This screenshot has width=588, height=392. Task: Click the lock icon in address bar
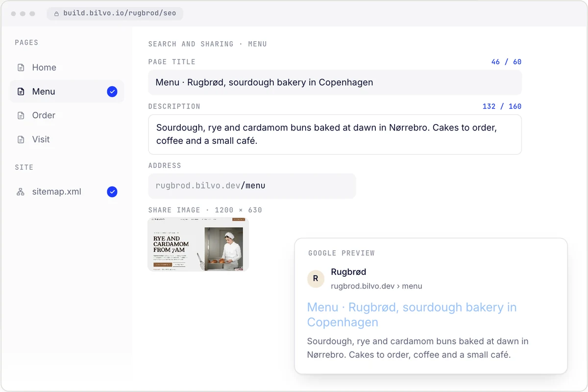[57, 14]
